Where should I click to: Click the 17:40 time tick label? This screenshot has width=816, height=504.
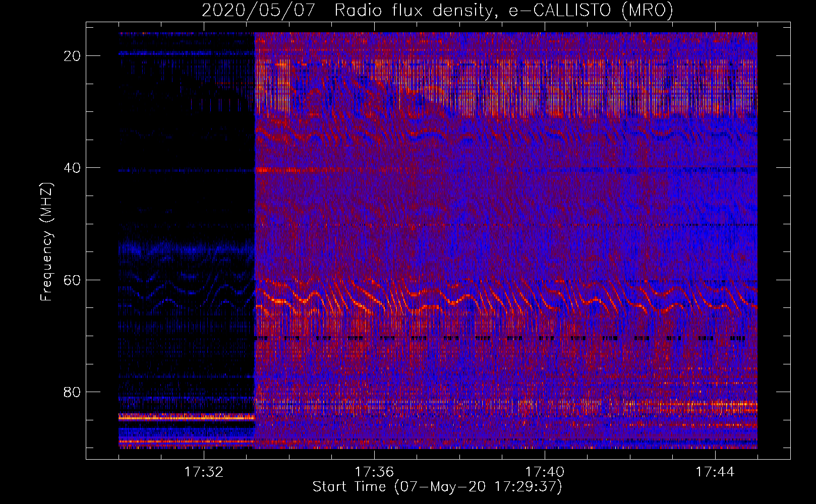(545, 472)
